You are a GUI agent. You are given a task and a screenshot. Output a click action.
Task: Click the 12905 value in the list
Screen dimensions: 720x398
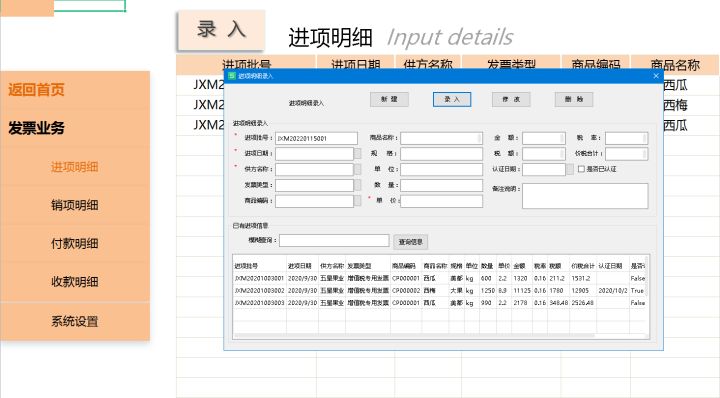pyautogui.click(x=580, y=291)
